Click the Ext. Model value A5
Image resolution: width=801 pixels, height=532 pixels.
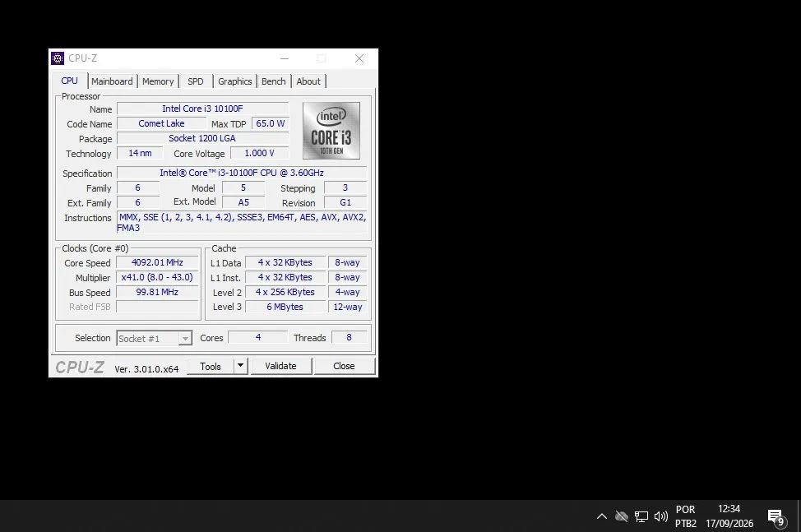(243, 202)
